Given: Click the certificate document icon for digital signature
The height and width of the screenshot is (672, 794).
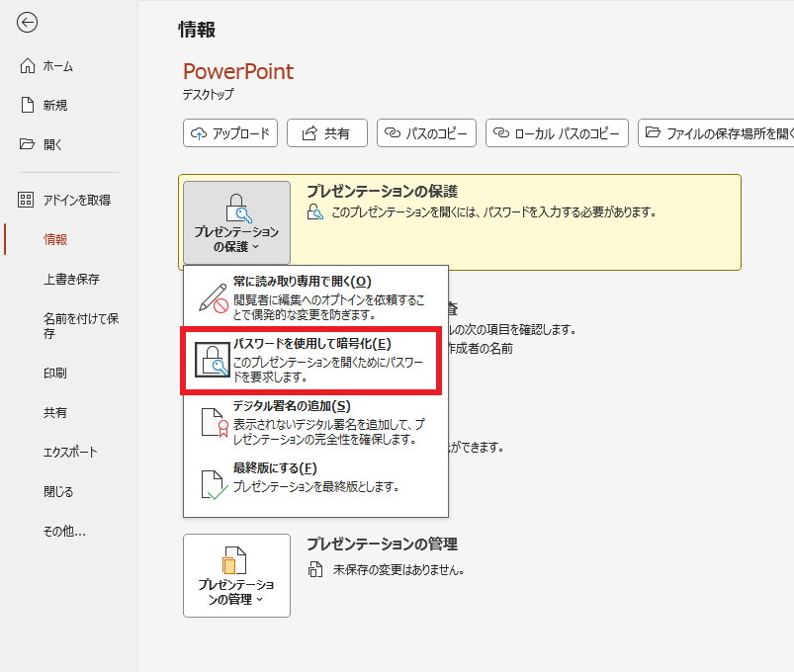Looking at the screenshot, I should pos(215,423).
